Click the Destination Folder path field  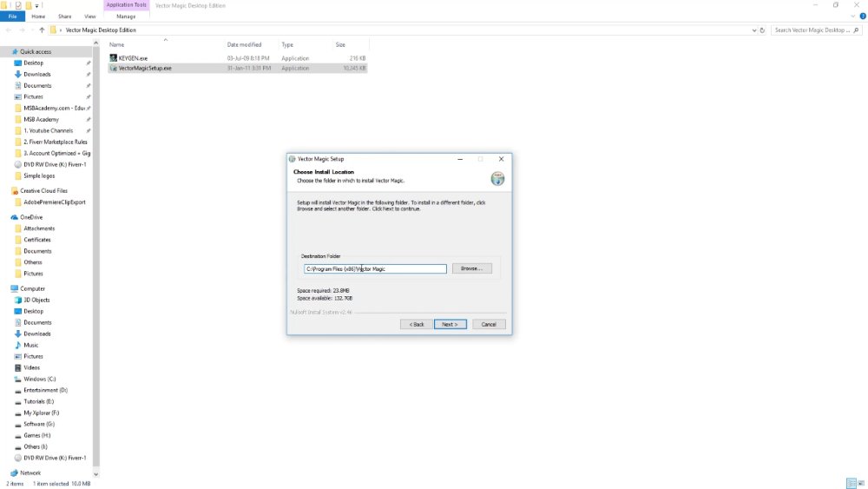coord(375,268)
